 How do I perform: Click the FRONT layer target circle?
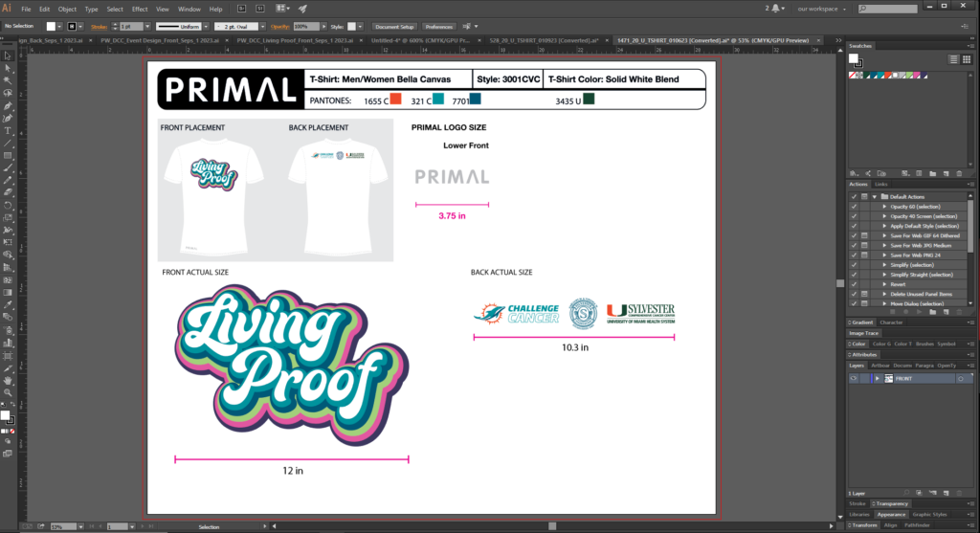[x=961, y=379]
